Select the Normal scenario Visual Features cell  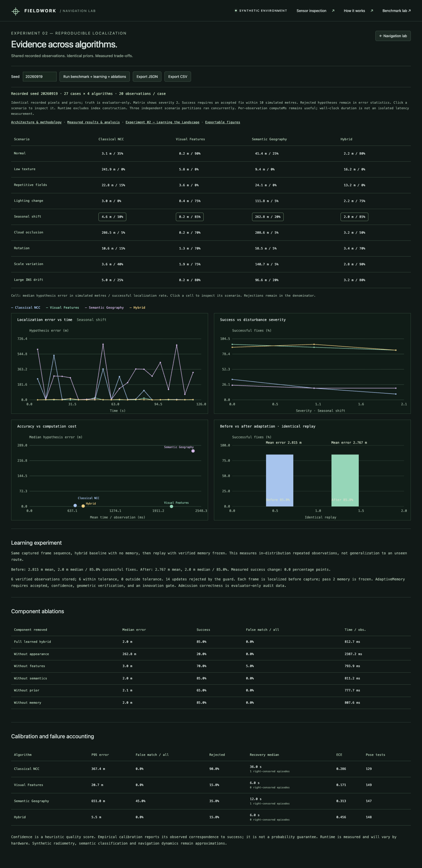point(190,154)
